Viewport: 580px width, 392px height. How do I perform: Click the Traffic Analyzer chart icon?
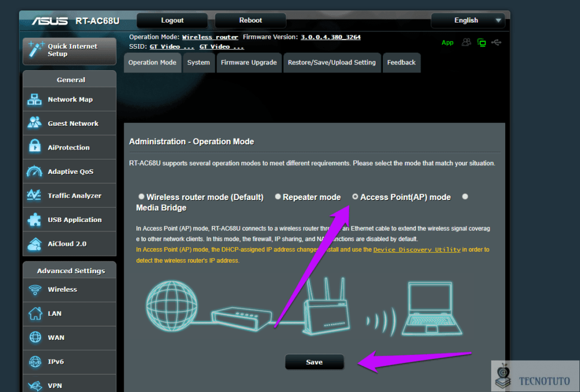pyautogui.click(x=34, y=195)
